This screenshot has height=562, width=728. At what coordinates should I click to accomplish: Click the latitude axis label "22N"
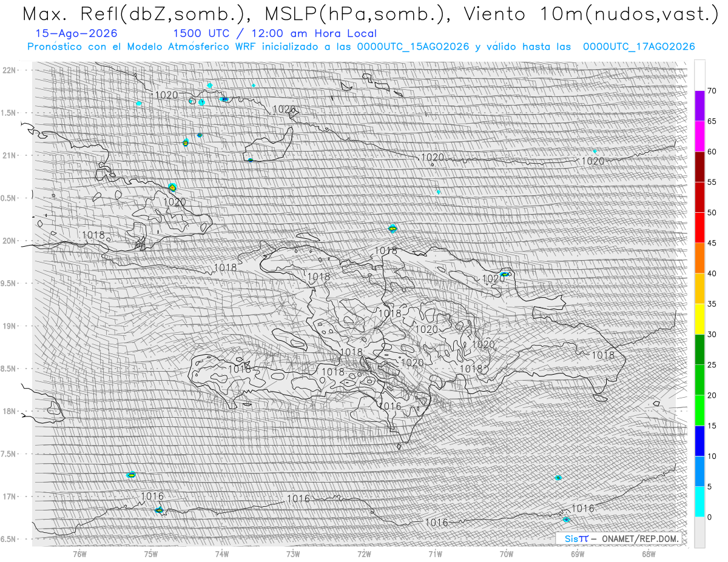10,70
